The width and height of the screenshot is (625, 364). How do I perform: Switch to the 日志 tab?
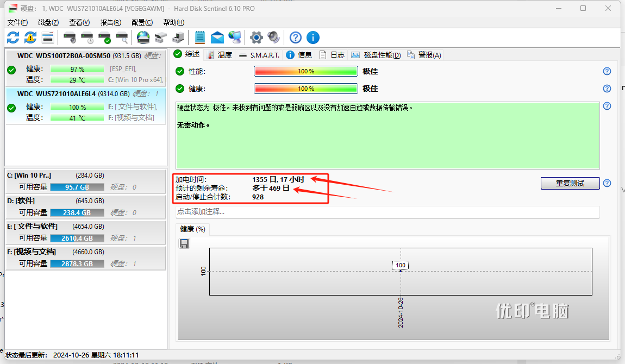[x=332, y=55]
